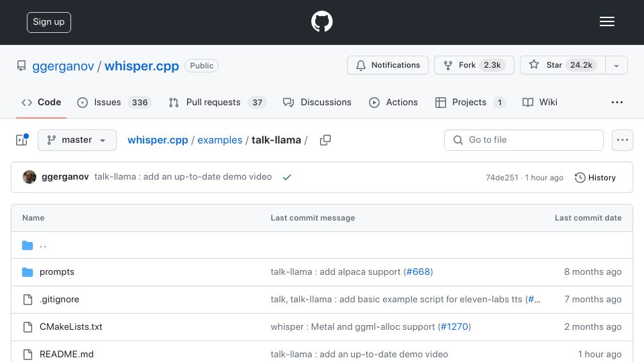Open the Pull requests tab

[x=217, y=102]
